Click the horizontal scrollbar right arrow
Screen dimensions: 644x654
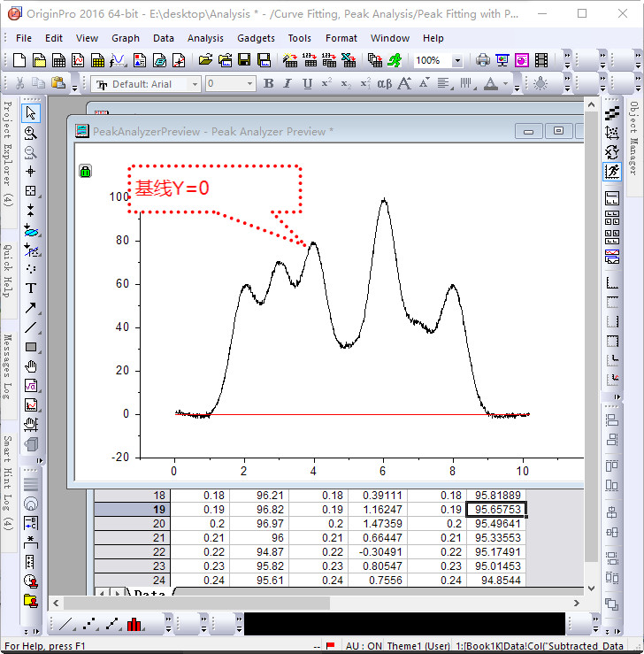click(x=577, y=604)
